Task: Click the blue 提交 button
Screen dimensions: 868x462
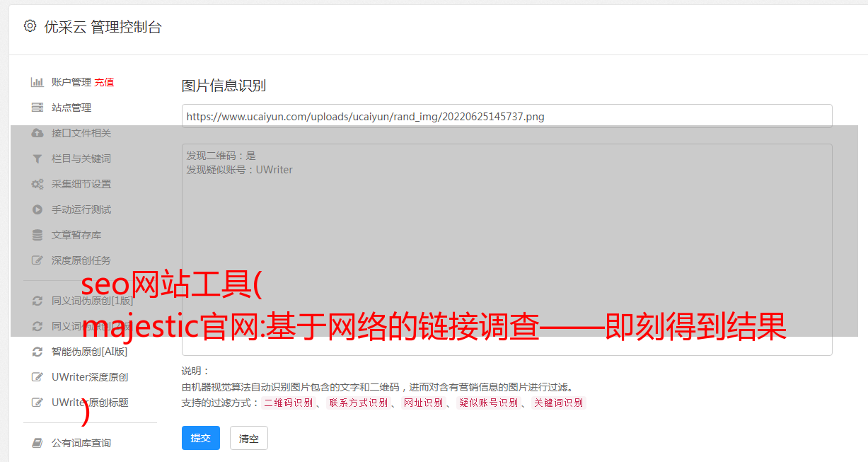Action: (201, 438)
